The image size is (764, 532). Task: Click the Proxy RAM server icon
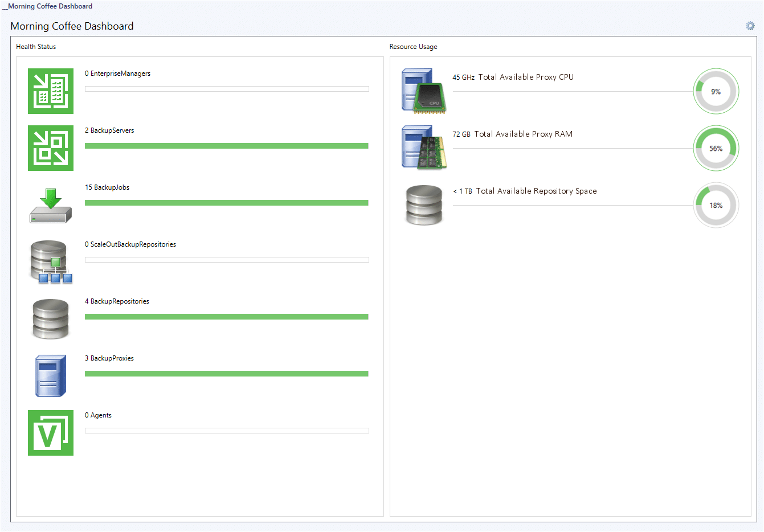coord(424,148)
